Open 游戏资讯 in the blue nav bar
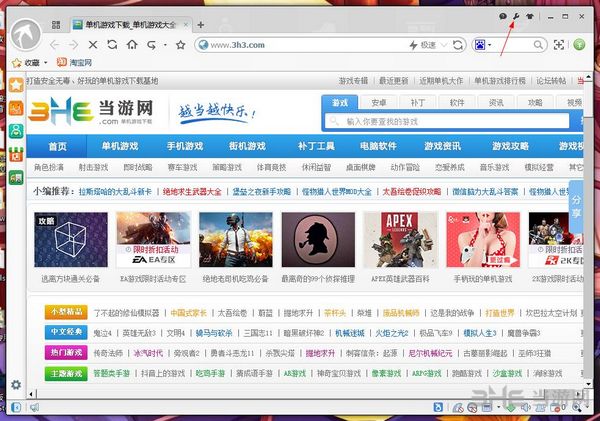600x421 pixels. tap(442, 146)
